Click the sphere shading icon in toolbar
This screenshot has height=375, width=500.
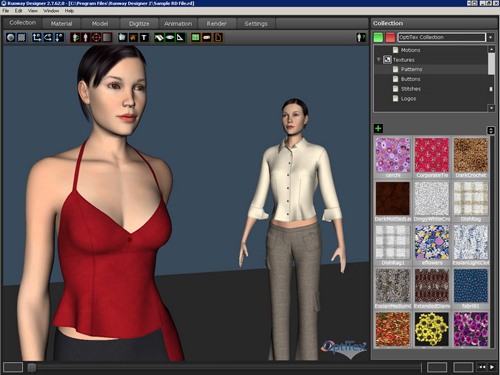coord(11,37)
